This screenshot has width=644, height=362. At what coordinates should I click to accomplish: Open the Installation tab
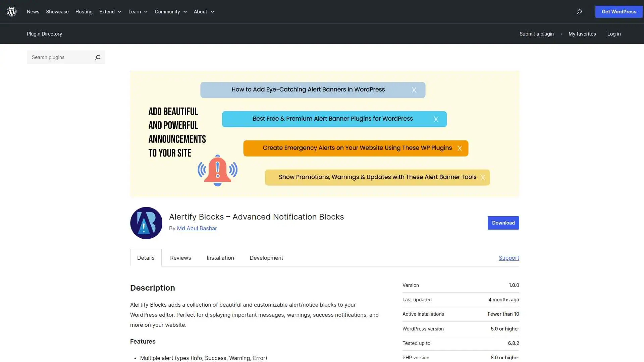tap(220, 258)
